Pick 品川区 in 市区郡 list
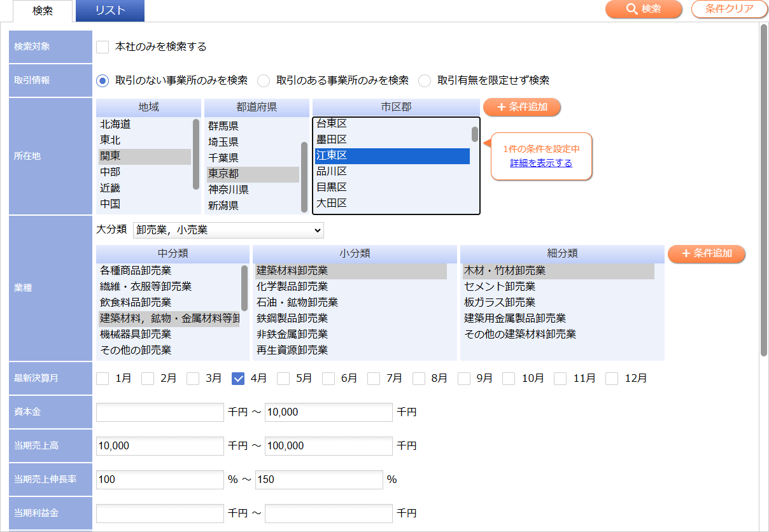 pos(392,172)
